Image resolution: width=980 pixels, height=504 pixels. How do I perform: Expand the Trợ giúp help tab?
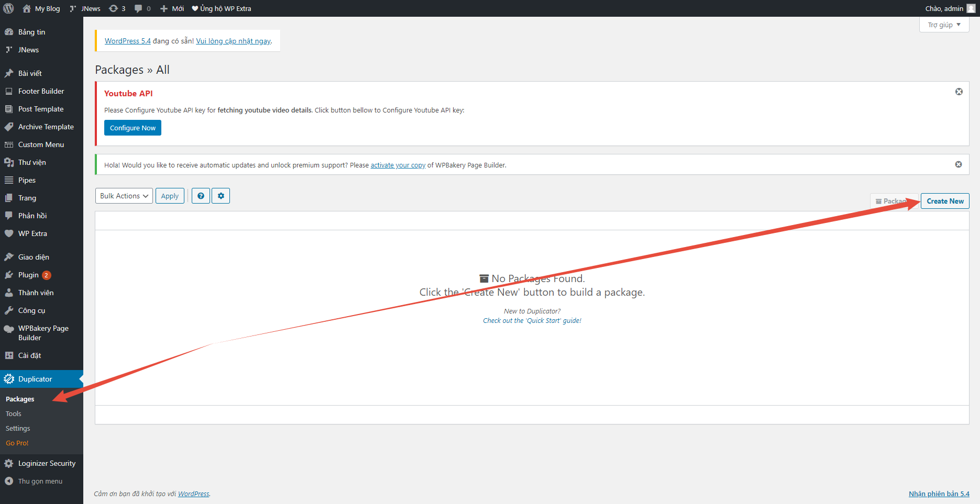click(x=943, y=25)
